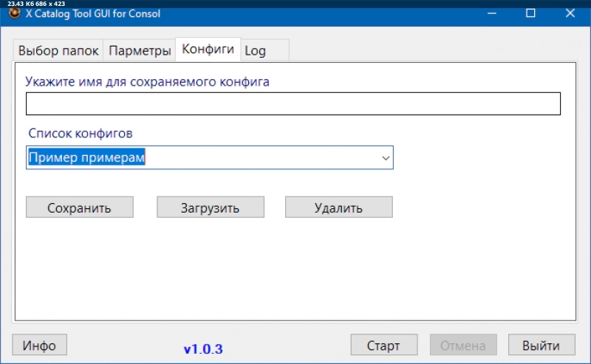Open the Парметры tab
Screen dimensions: 591x364
click(140, 50)
